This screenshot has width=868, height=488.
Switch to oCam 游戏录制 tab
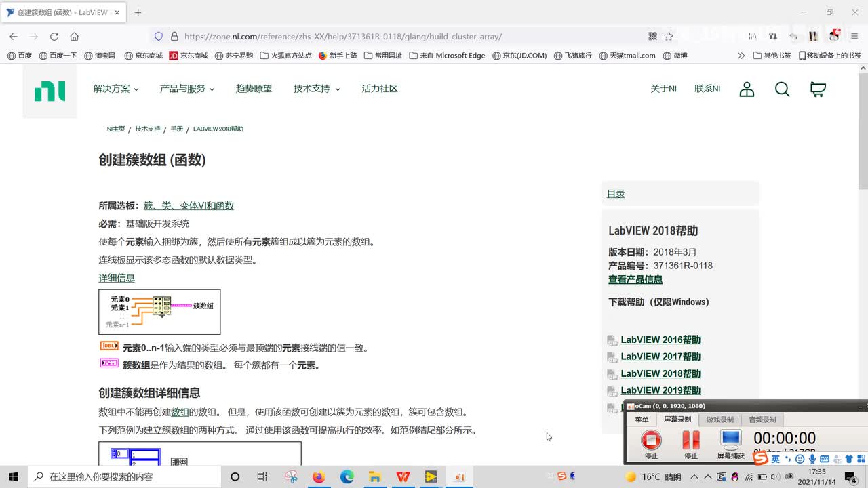[719, 420]
